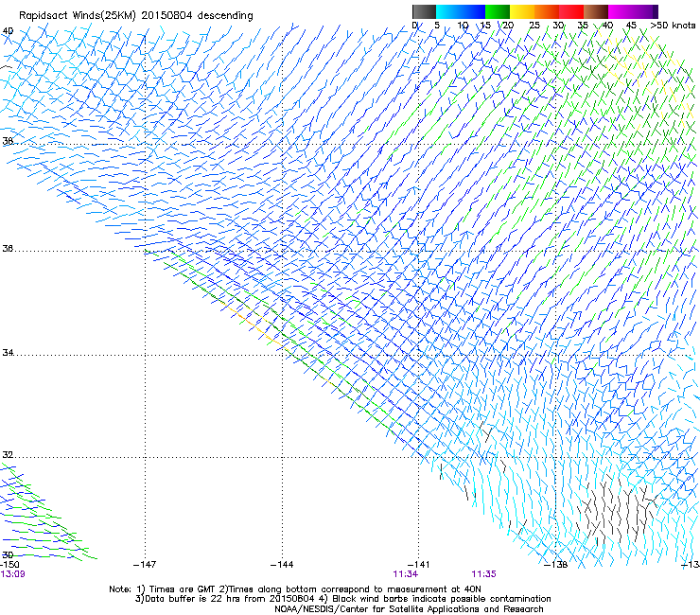Click the brown 35-40 knots color bar segment
Viewport: 700px width, 615px height.
pyautogui.click(x=596, y=11)
